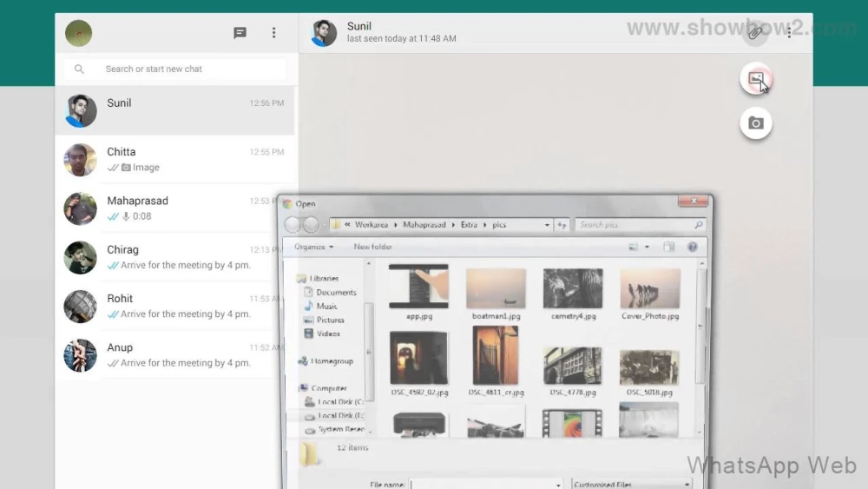The width and height of the screenshot is (868, 489).
Task: Expand the address bar path history dropdown
Action: click(x=547, y=225)
